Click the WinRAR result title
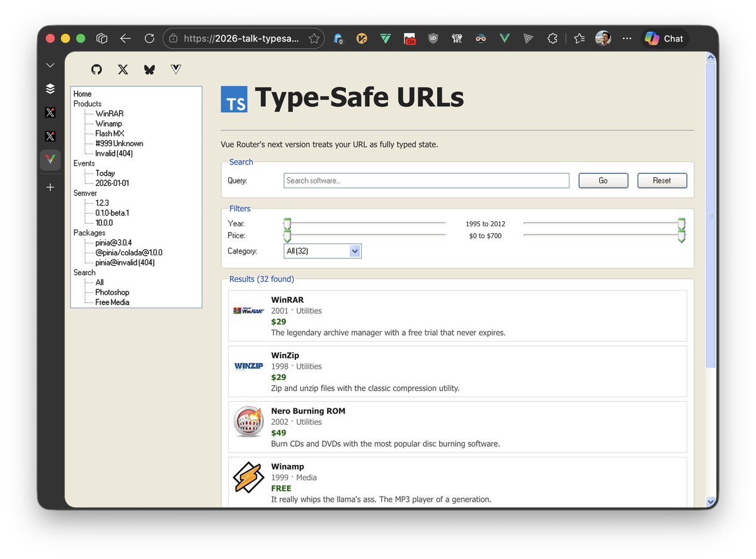The image size is (756, 559). click(287, 300)
